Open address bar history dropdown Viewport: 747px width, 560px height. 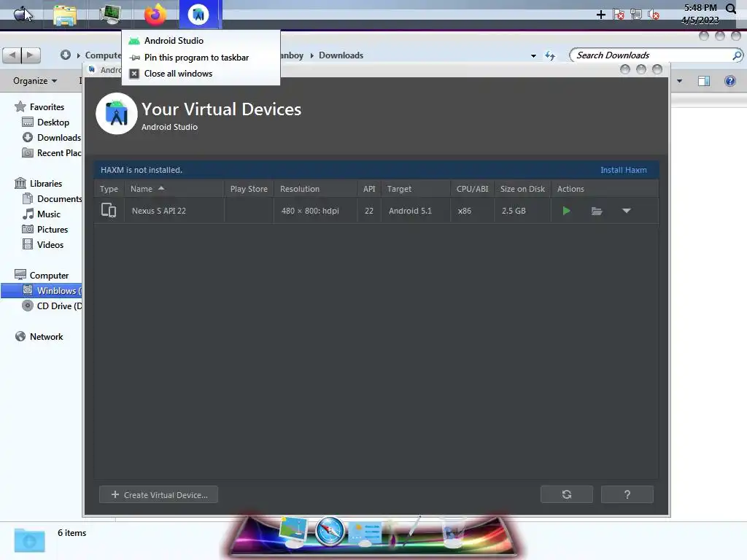tap(533, 55)
